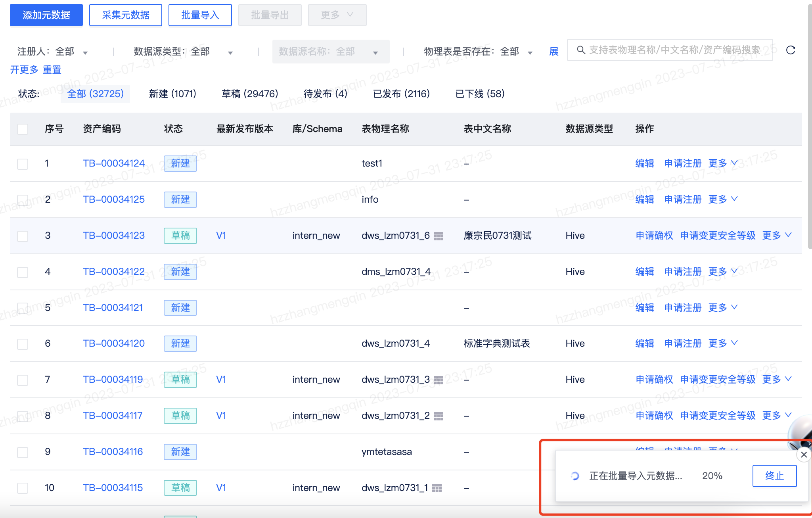Image resolution: width=812 pixels, height=518 pixels.
Task: Click the refresh icon beside search box
Action: 791,50
